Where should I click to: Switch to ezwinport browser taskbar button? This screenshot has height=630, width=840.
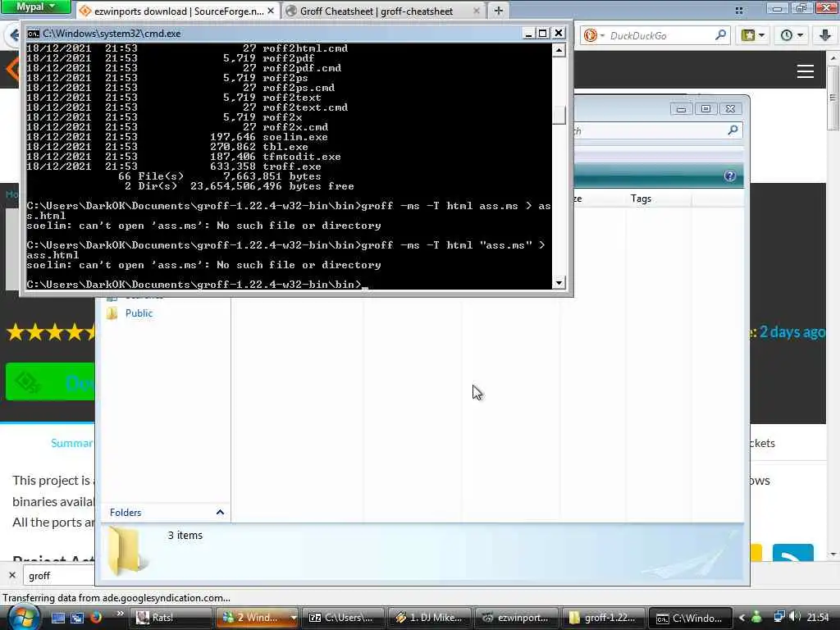coord(517,618)
